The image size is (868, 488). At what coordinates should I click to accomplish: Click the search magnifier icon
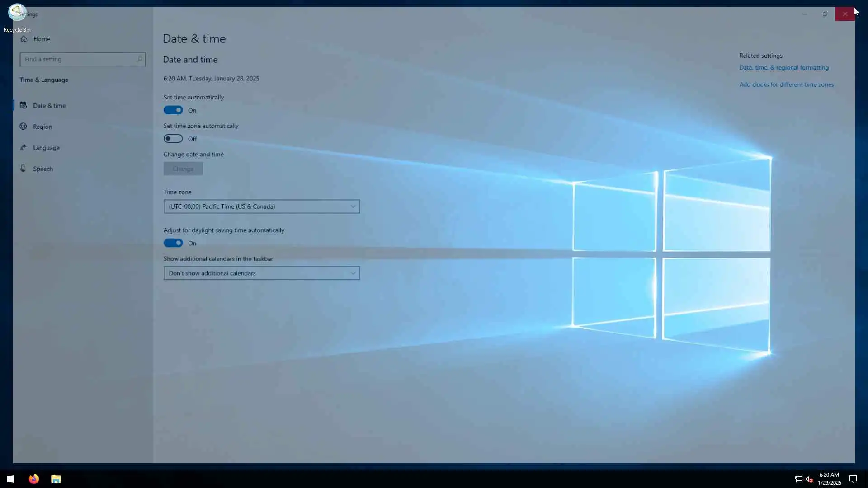[139, 59]
